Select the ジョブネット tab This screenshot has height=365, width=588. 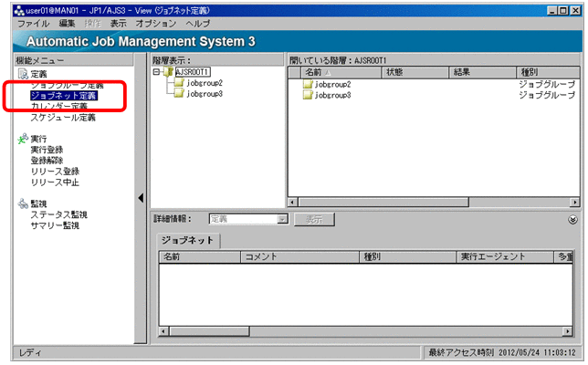click(188, 241)
